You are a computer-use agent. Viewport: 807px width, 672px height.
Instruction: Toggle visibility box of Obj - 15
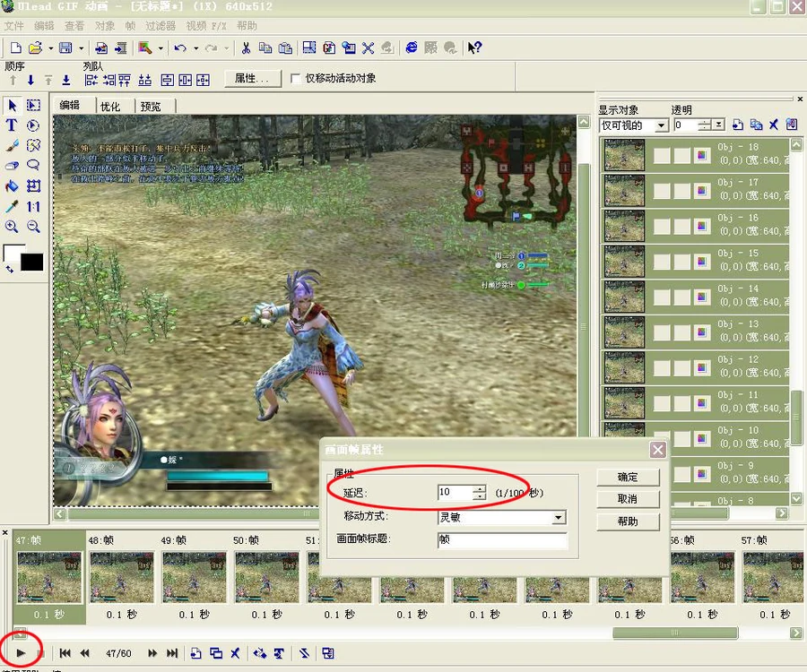[x=662, y=262]
